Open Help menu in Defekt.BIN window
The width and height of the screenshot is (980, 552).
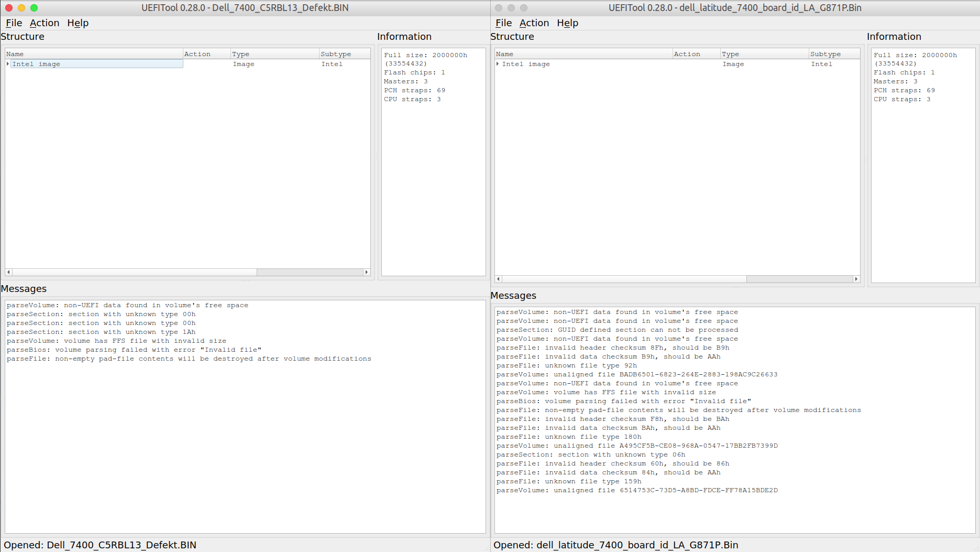click(x=78, y=23)
